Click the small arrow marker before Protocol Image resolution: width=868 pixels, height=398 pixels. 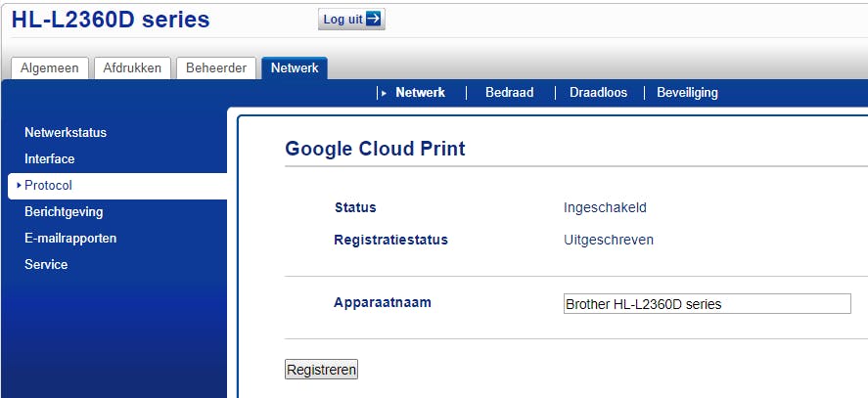19,186
